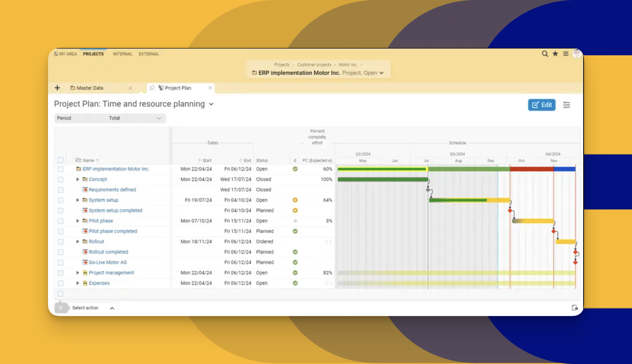Check the ERP implementation Motor Inc. row checkbox

61,169
